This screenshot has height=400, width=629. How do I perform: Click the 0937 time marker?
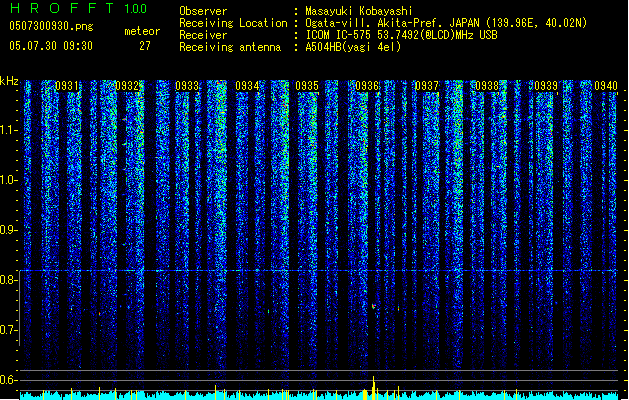[x=427, y=86]
